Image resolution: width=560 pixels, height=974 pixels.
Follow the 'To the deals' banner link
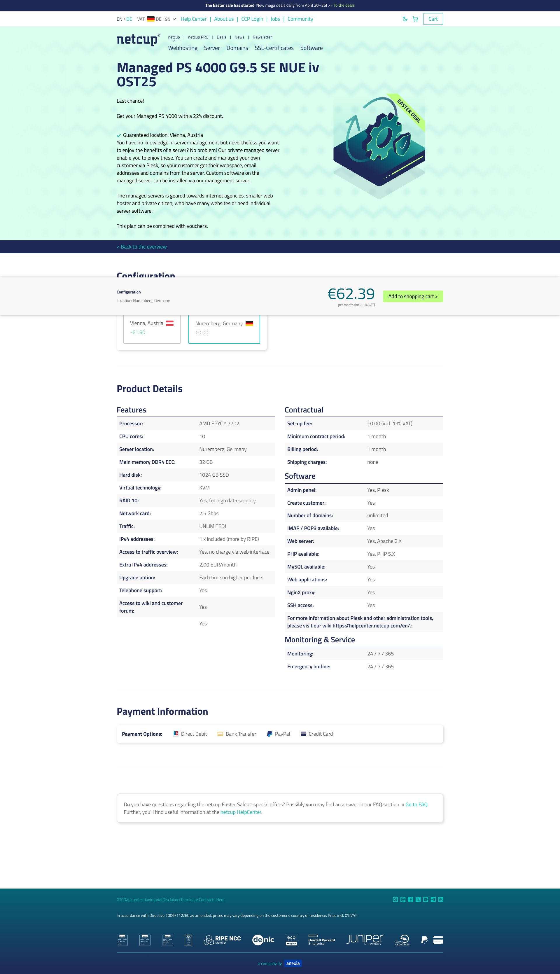click(x=344, y=5)
